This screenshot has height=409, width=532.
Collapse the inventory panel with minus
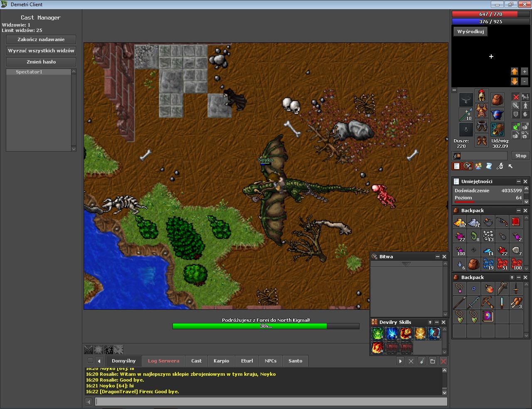[x=454, y=90]
